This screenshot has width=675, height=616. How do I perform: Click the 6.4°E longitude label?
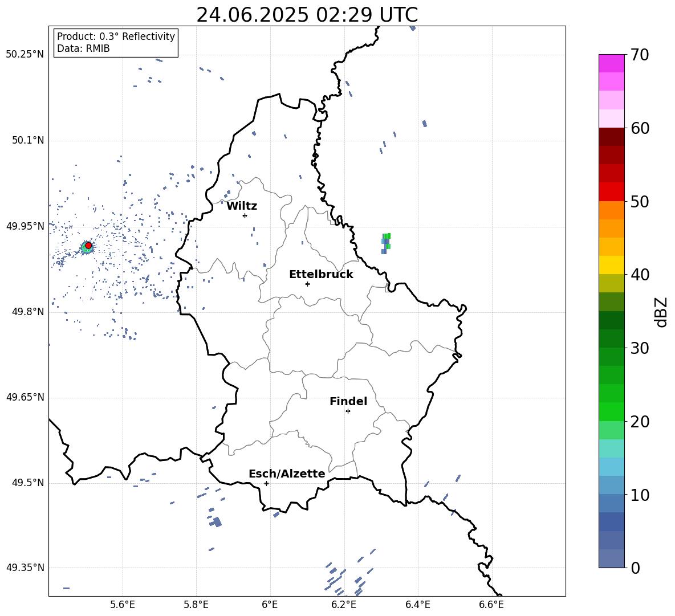coord(417,605)
